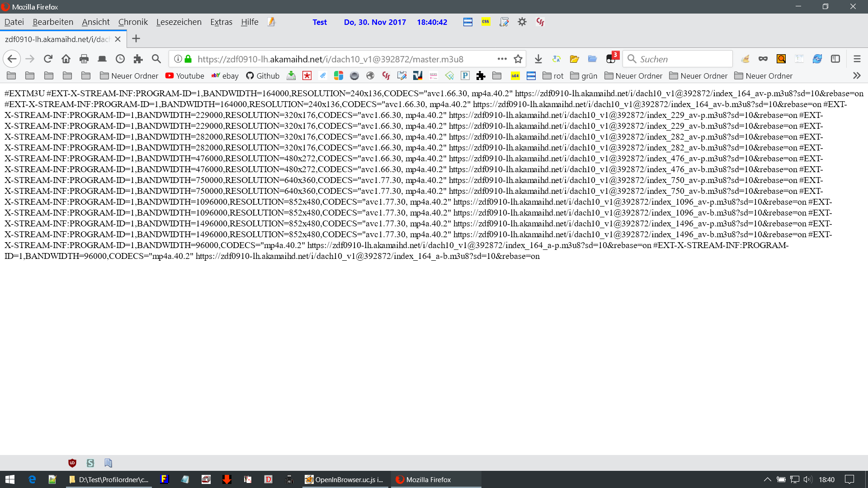Toggle the sidebar view button
This screenshot has width=868, height=488.
click(x=835, y=59)
